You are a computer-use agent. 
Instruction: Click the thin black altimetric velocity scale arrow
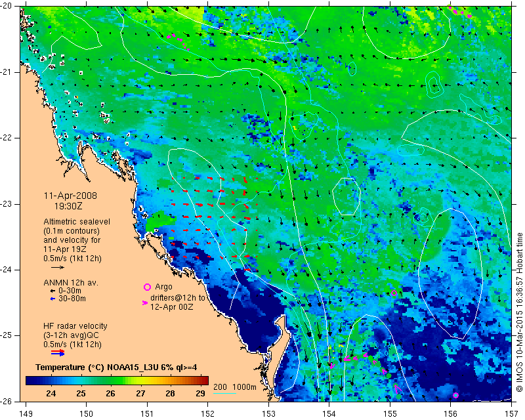point(58,267)
